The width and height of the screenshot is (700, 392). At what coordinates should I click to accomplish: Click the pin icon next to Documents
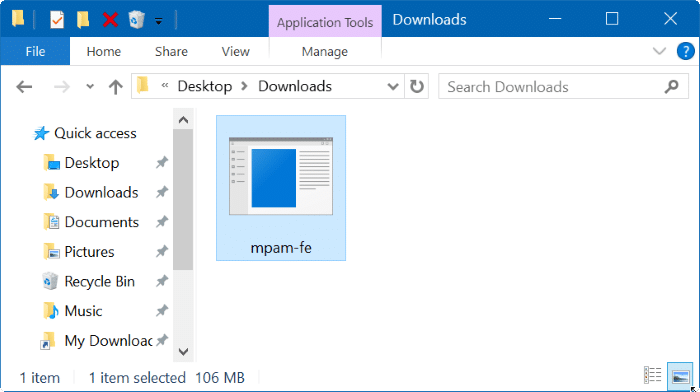(x=162, y=221)
